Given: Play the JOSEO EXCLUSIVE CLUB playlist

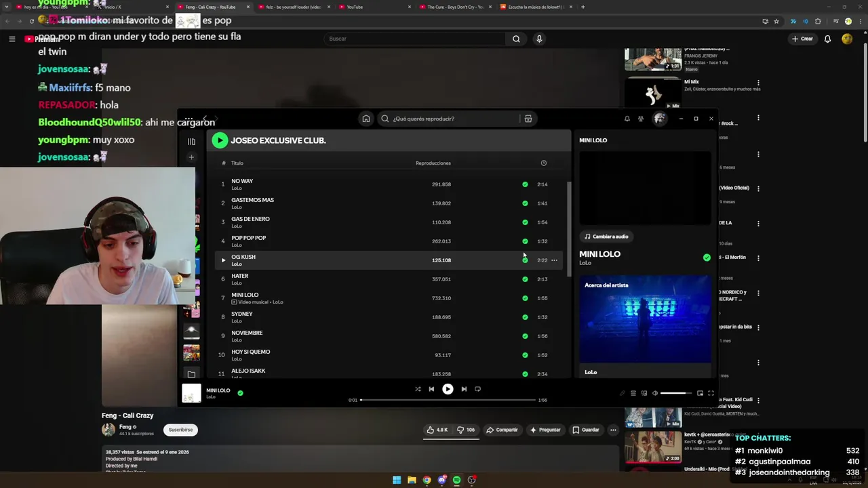Looking at the screenshot, I should click(220, 140).
